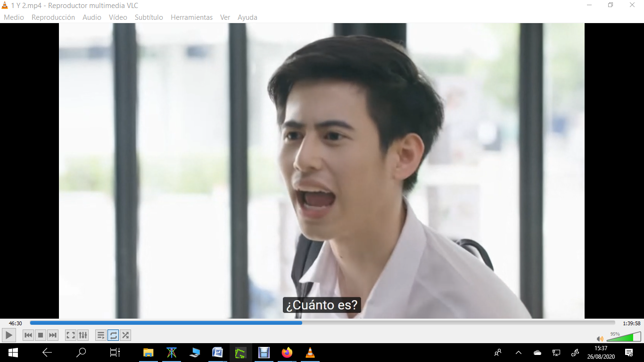This screenshot has width=644, height=362.
Task: Open the Medio menu
Action: coord(14,17)
